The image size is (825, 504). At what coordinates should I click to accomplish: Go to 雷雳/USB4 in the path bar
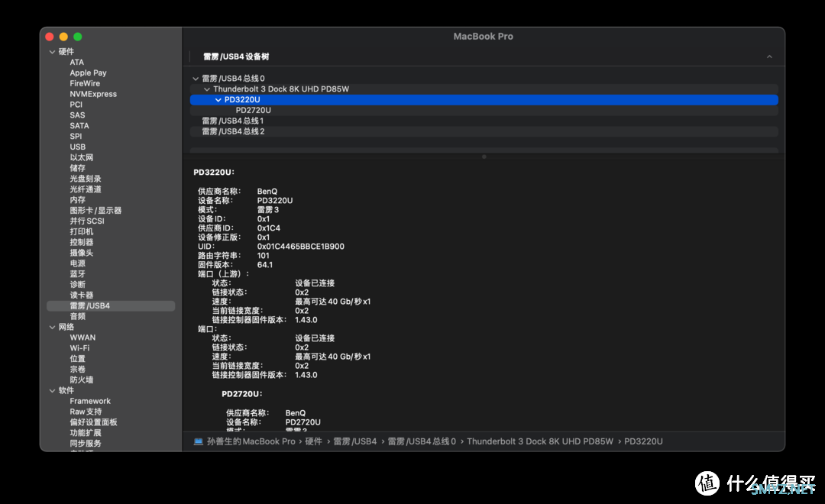(355, 441)
